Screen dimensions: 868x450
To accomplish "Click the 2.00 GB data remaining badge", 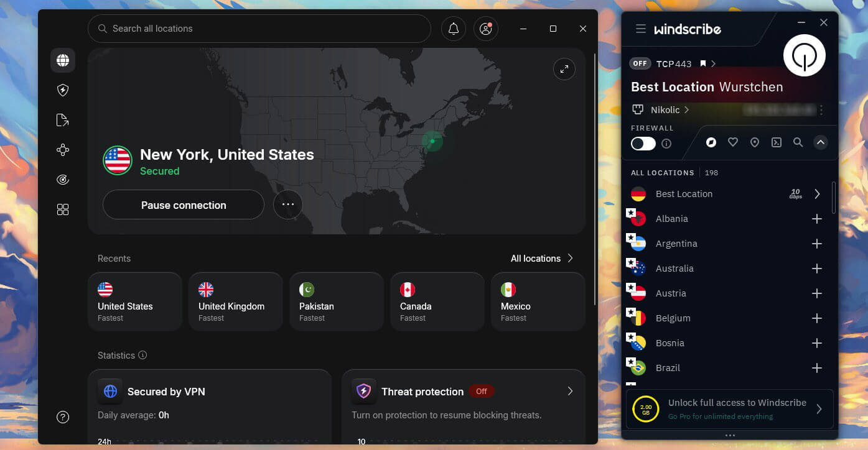I will coord(646,409).
